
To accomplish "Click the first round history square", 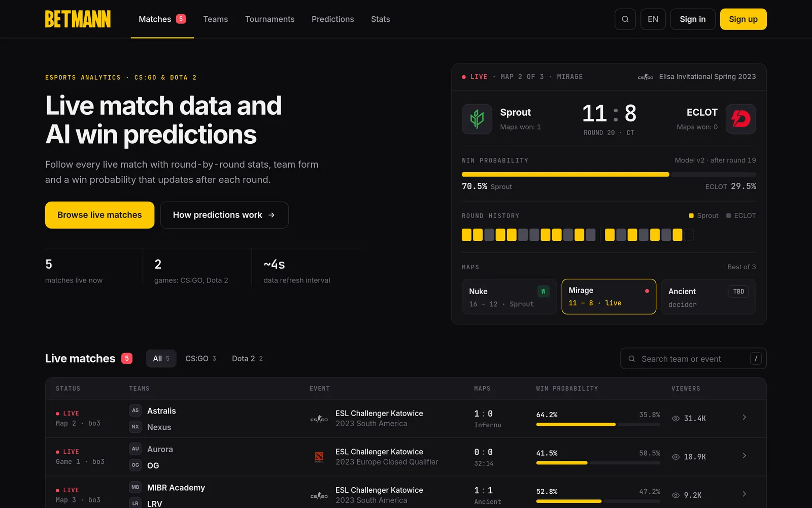I will click(x=466, y=235).
